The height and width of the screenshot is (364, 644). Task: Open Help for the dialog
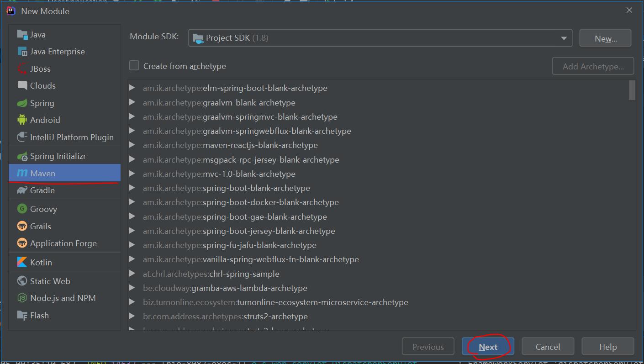coord(608,347)
